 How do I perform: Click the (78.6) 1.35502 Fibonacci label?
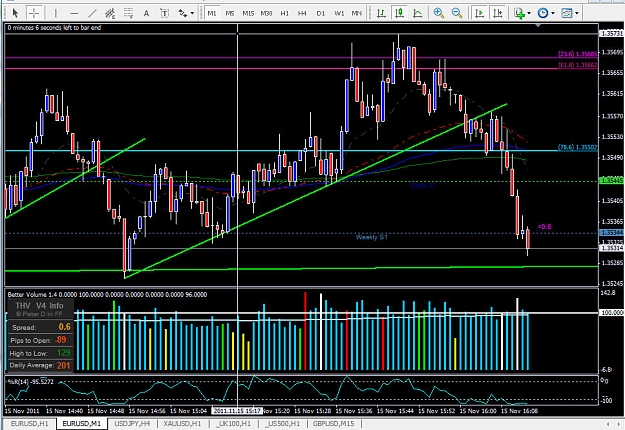(577, 147)
